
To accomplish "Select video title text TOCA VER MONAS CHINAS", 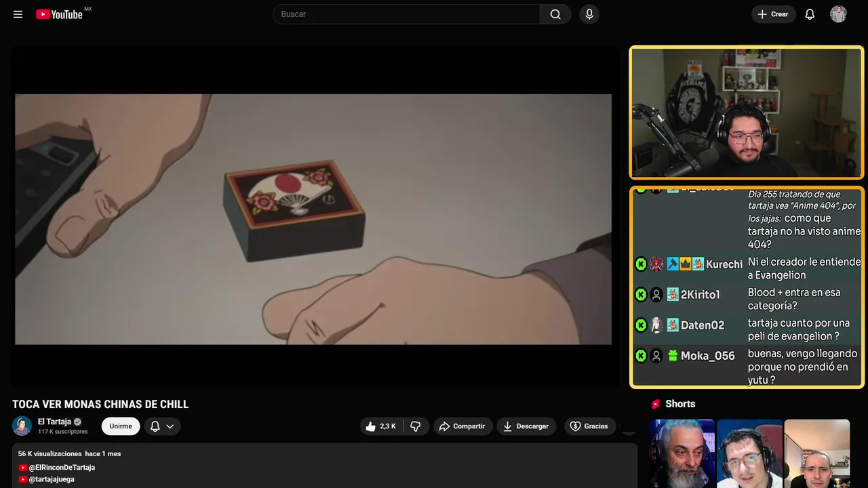I will 100,405.
